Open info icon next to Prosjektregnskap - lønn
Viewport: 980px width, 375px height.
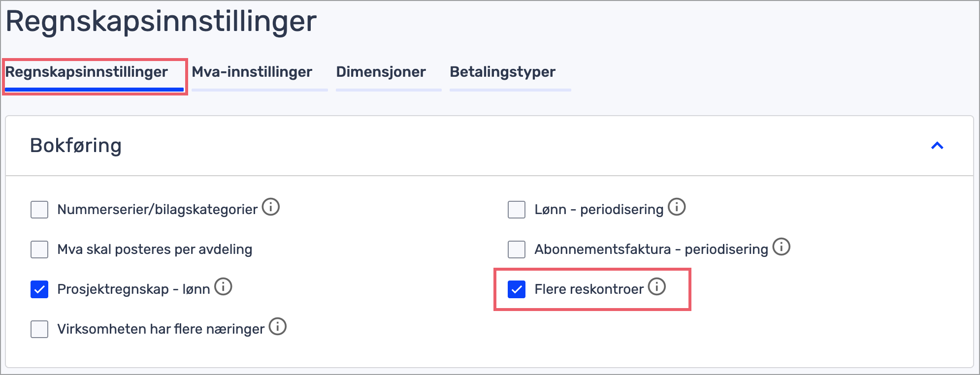(x=223, y=286)
